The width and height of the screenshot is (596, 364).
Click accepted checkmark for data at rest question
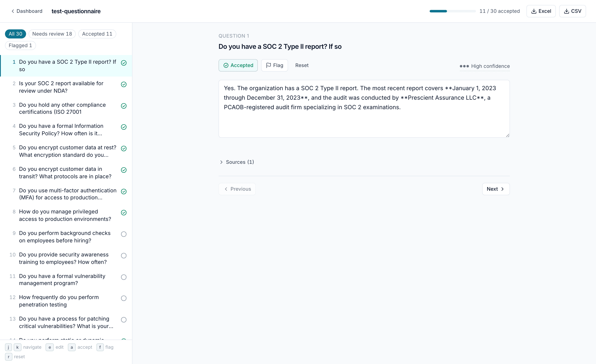(x=124, y=148)
